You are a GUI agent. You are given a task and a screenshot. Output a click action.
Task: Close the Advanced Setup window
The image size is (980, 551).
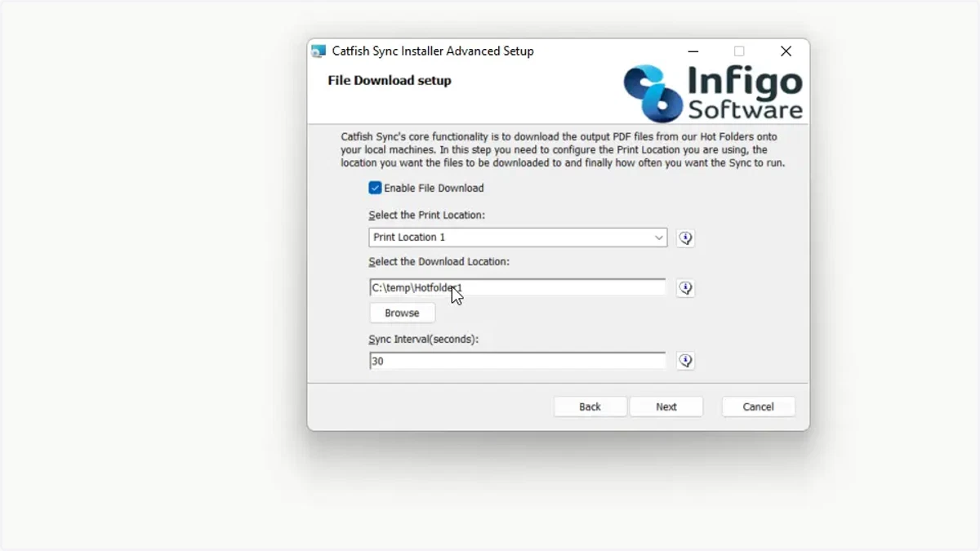[x=786, y=51]
